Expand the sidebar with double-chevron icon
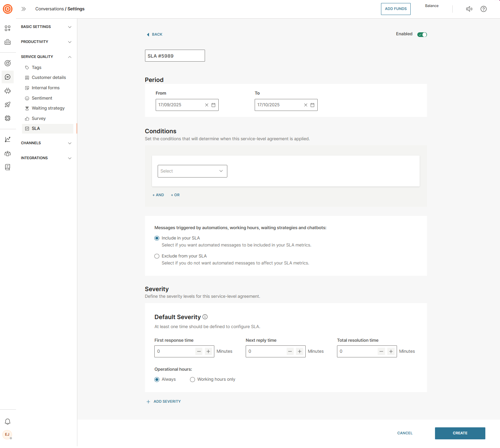 tap(24, 9)
